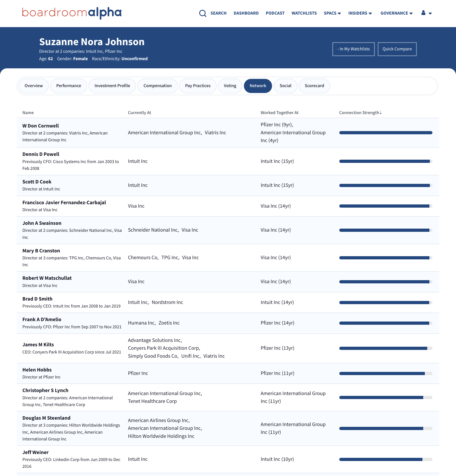This screenshot has width=456, height=476.
Task: Open Francisco Javier Fernandez-Carbajal's profile
Action: (x=64, y=203)
